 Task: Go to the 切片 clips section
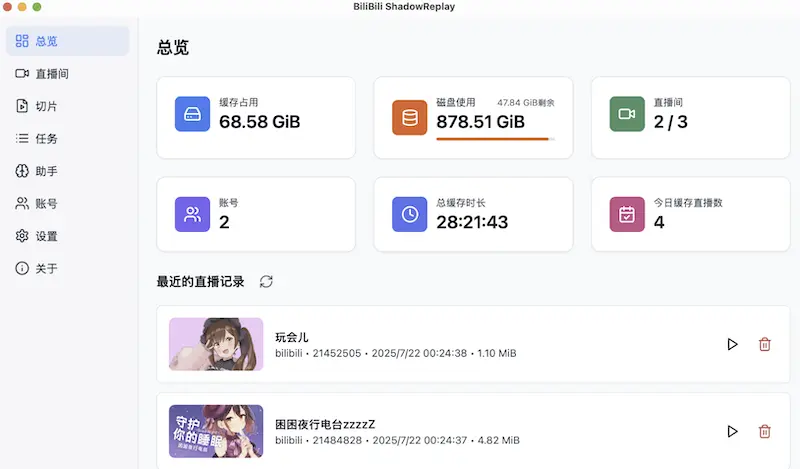(67, 106)
